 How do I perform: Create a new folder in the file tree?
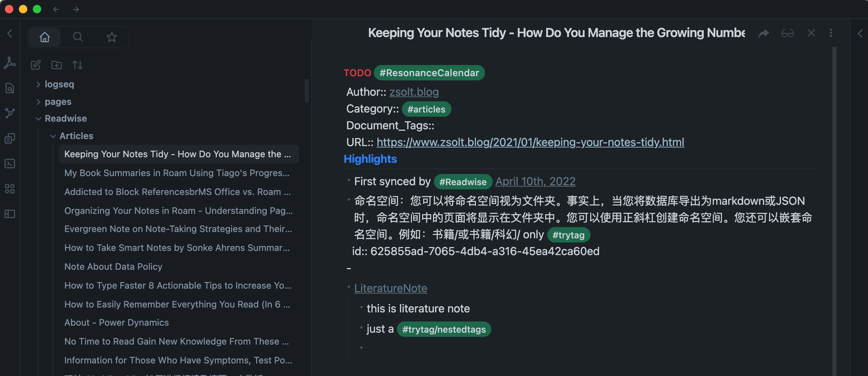coord(56,65)
